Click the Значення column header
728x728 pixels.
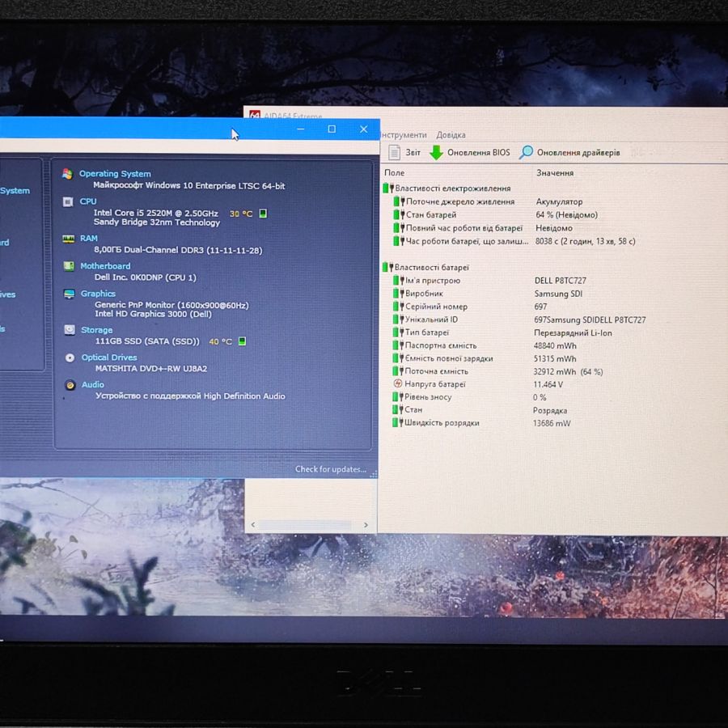click(x=555, y=173)
